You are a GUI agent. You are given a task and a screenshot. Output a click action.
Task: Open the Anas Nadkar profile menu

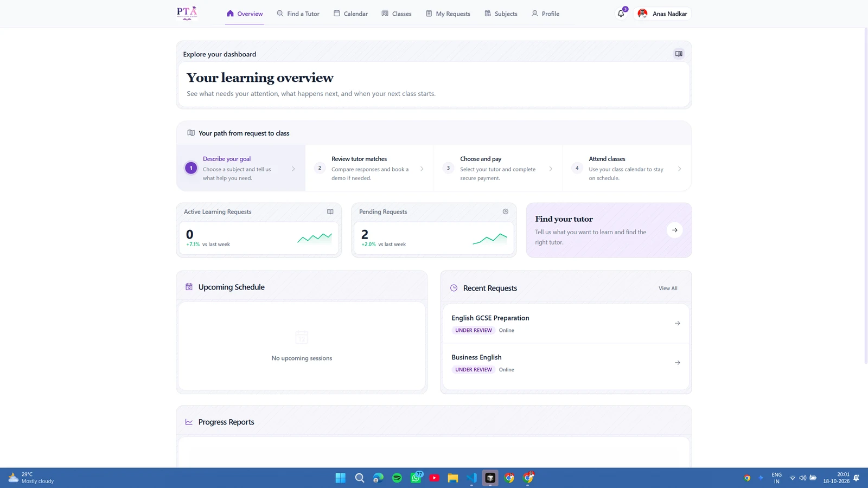click(x=662, y=14)
